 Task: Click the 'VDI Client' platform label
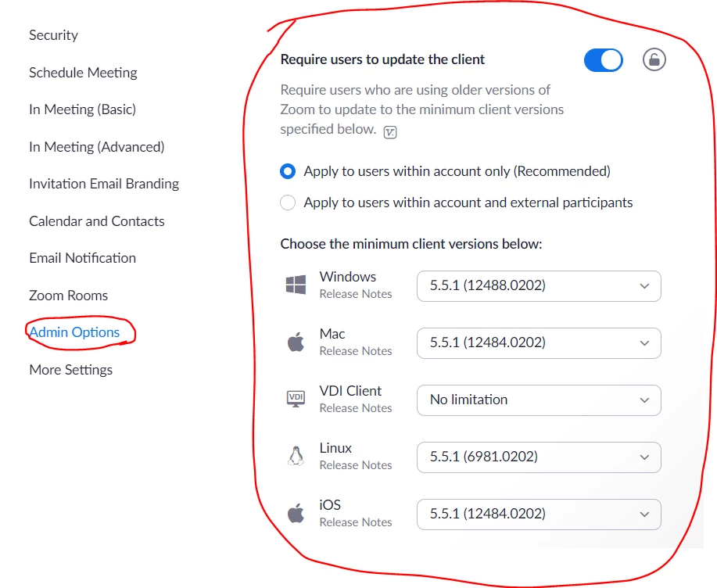[x=351, y=391]
